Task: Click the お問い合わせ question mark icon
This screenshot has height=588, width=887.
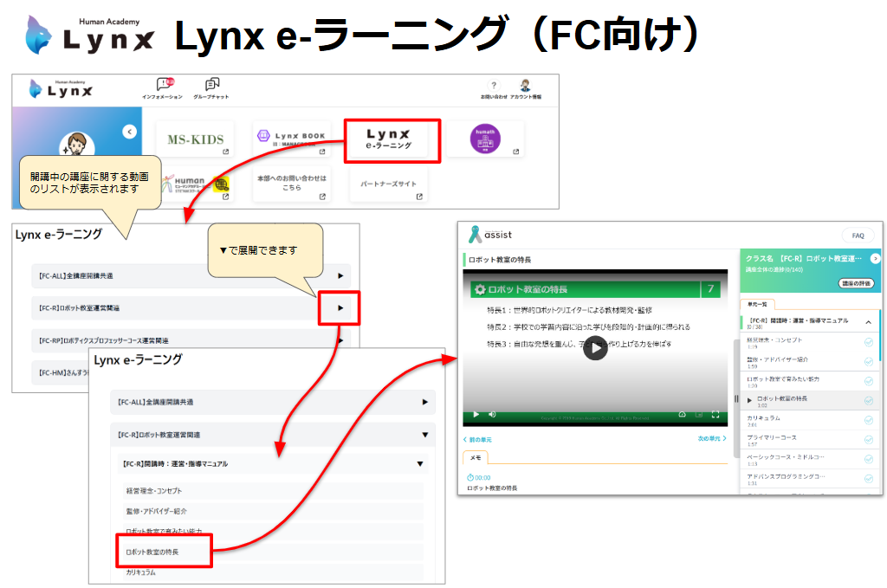Action: (x=494, y=85)
